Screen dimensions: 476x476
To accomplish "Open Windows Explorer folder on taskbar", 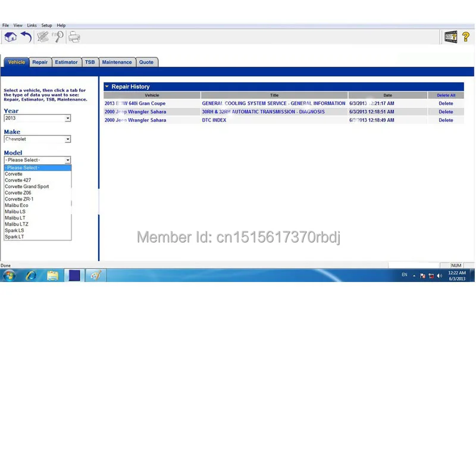I will click(x=52, y=275).
